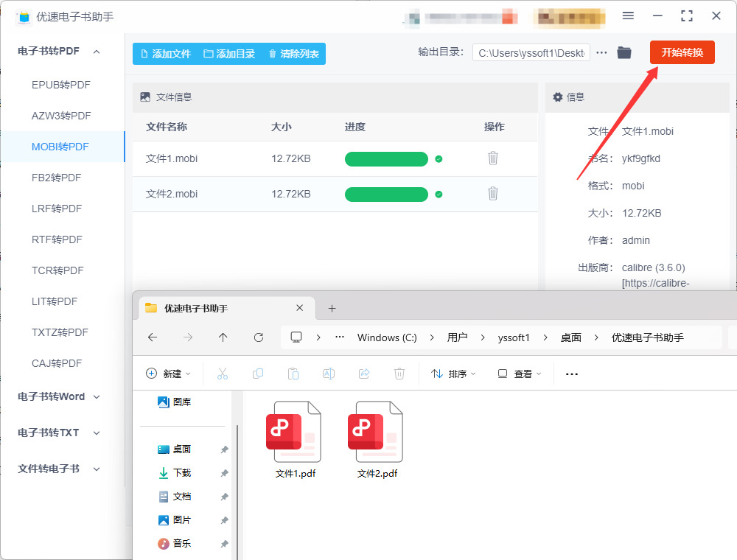Screen dimensions: 737x560
Task: Browse output directory via three-dots button
Action: [x=601, y=52]
